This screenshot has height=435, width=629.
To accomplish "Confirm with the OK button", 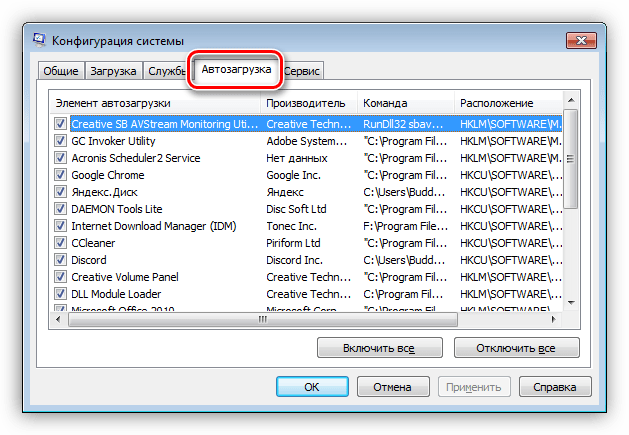I will coord(312,387).
